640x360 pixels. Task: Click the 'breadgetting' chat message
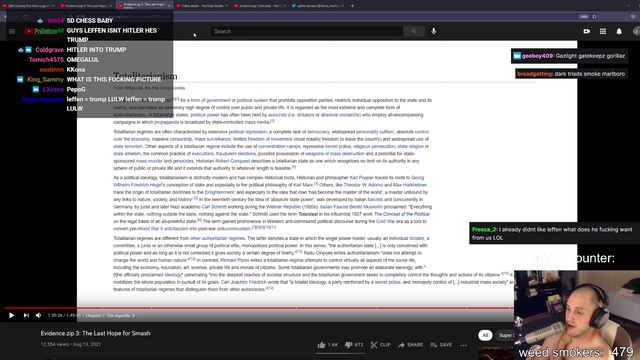[x=571, y=74]
